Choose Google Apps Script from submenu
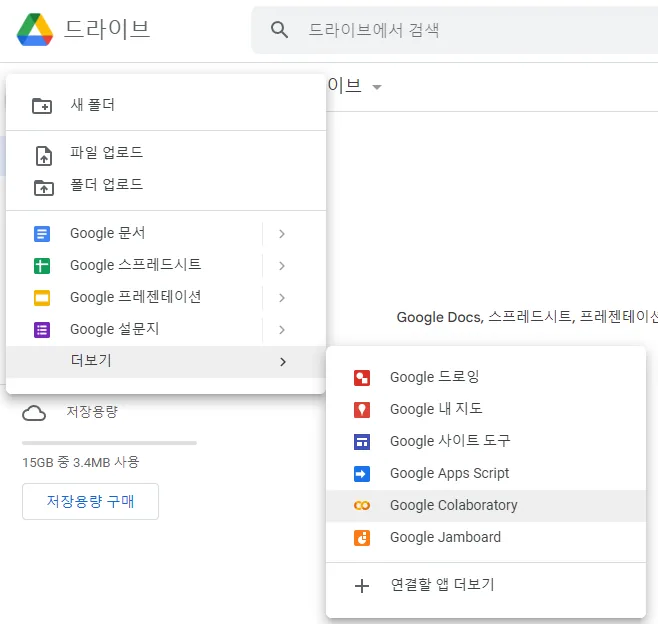 (486, 473)
